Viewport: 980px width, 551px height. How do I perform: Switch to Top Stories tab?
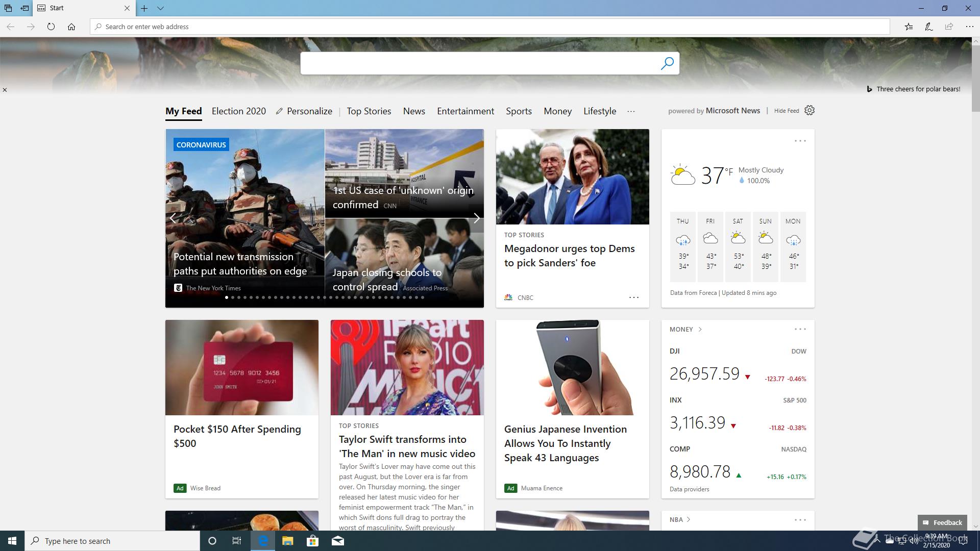click(x=369, y=111)
